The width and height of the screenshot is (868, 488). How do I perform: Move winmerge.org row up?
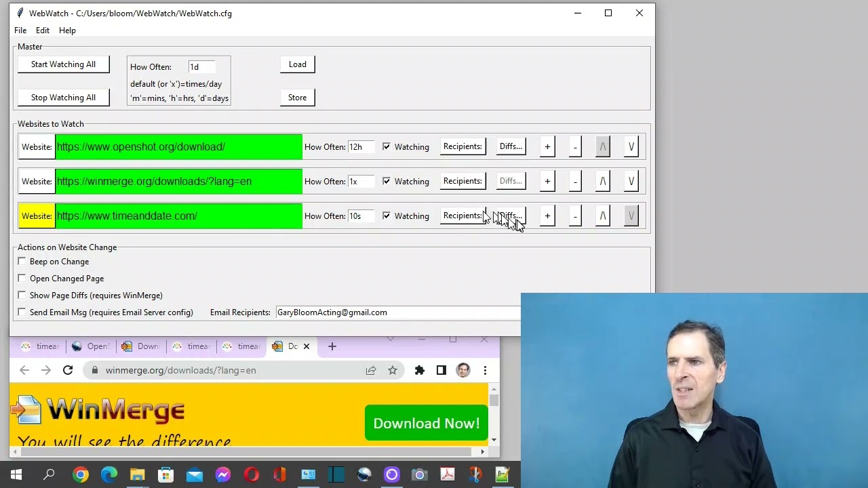(603, 181)
